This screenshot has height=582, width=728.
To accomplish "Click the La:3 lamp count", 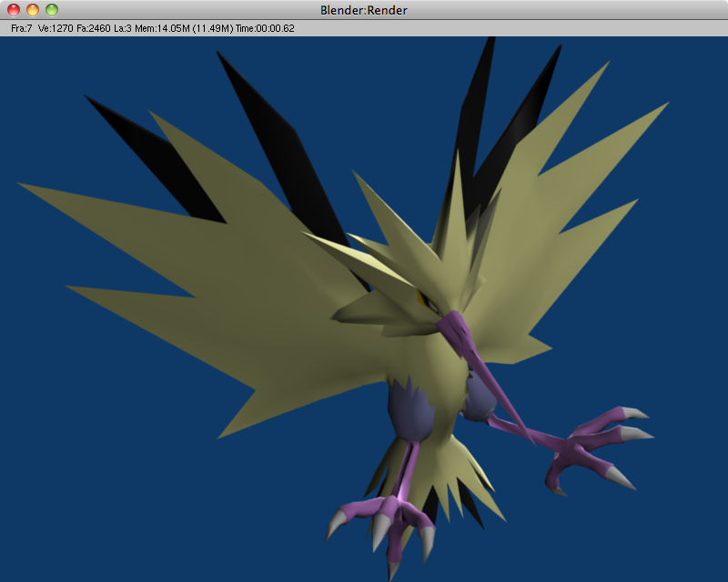I will [123, 28].
